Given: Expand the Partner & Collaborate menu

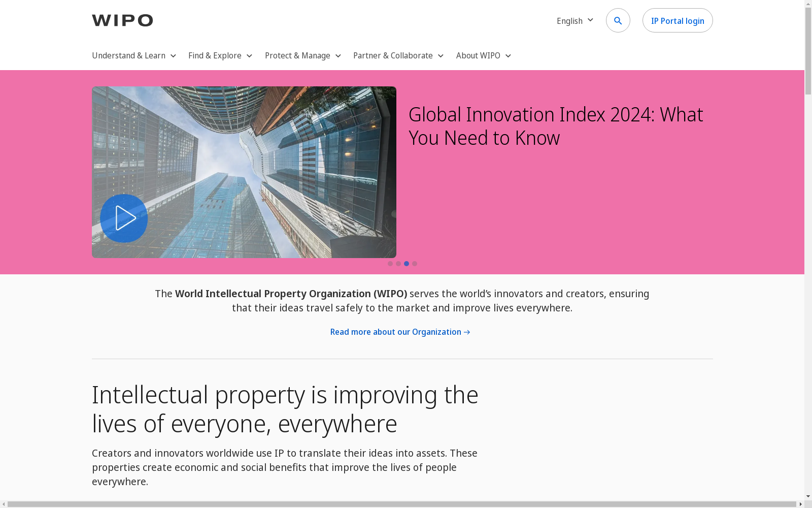Looking at the screenshot, I should [x=398, y=55].
